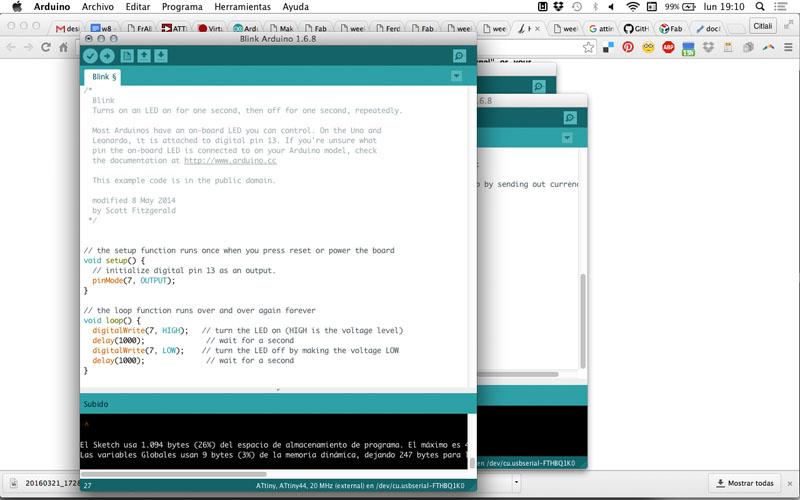Open Notification Center icon in menu bar
The width and height of the screenshot is (800, 500).
pyautogui.click(x=780, y=7)
